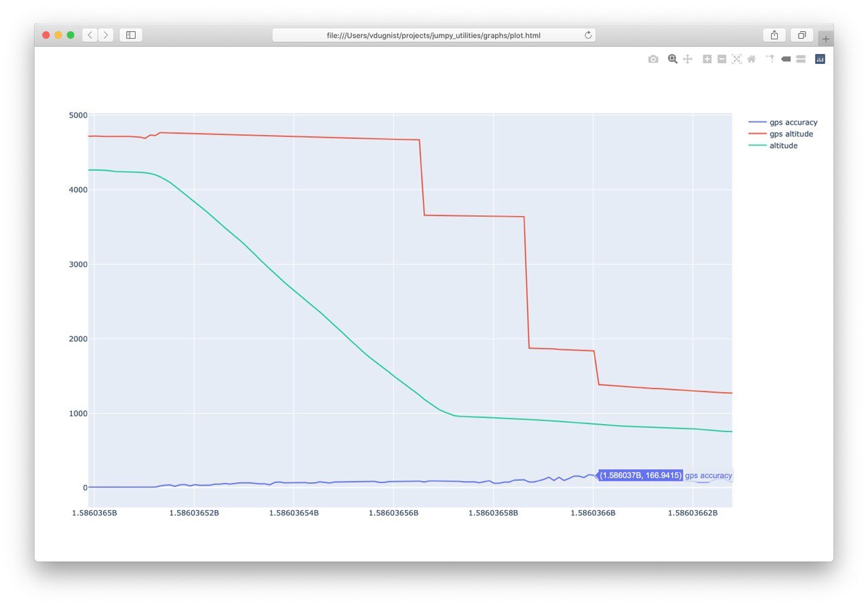The height and width of the screenshot is (607, 868).
Task: Click y-axis label 1000
Action: click(78, 414)
